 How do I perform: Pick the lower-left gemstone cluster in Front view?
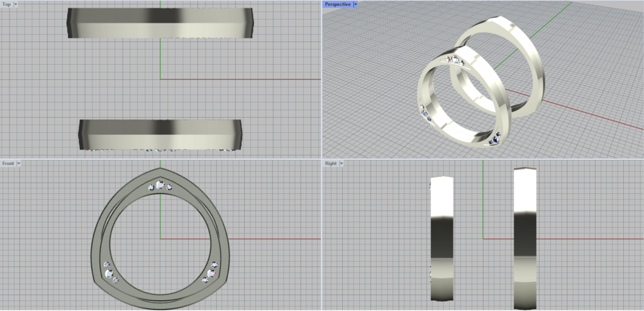[x=110, y=273]
